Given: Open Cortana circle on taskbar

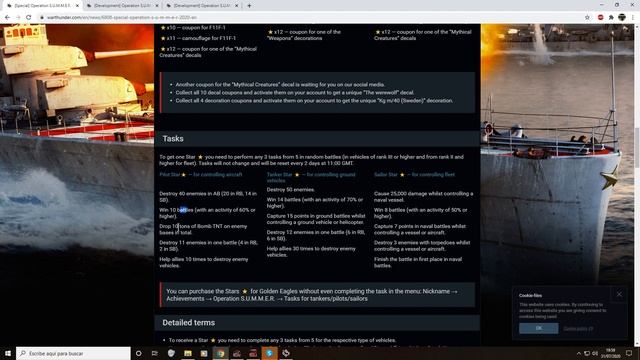Looking at the screenshot, I should pyautogui.click(x=138, y=353).
